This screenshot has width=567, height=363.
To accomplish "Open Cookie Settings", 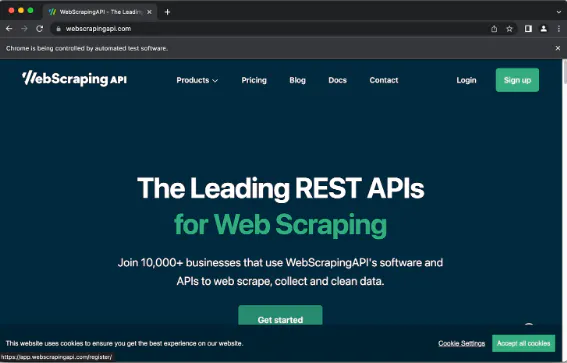I will pos(461,343).
